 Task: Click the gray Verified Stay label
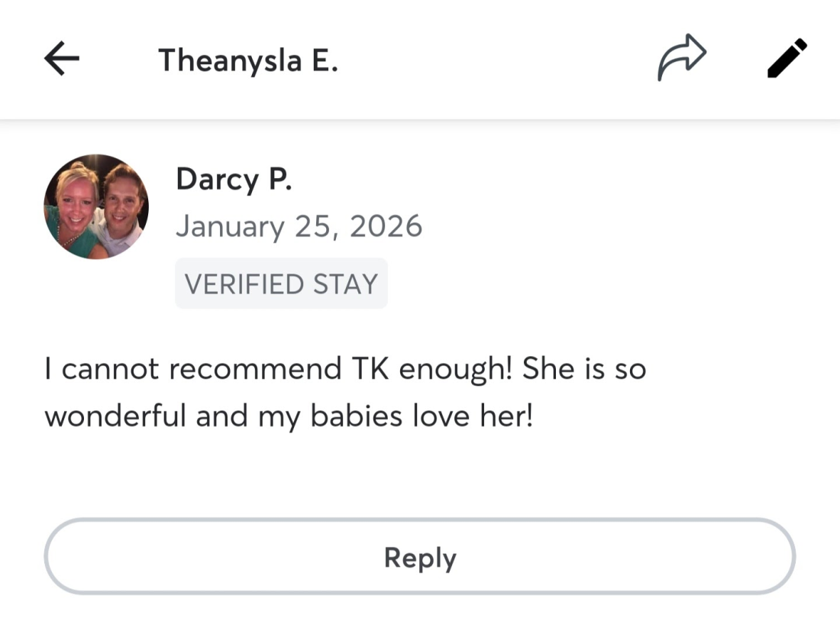coord(281,283)
